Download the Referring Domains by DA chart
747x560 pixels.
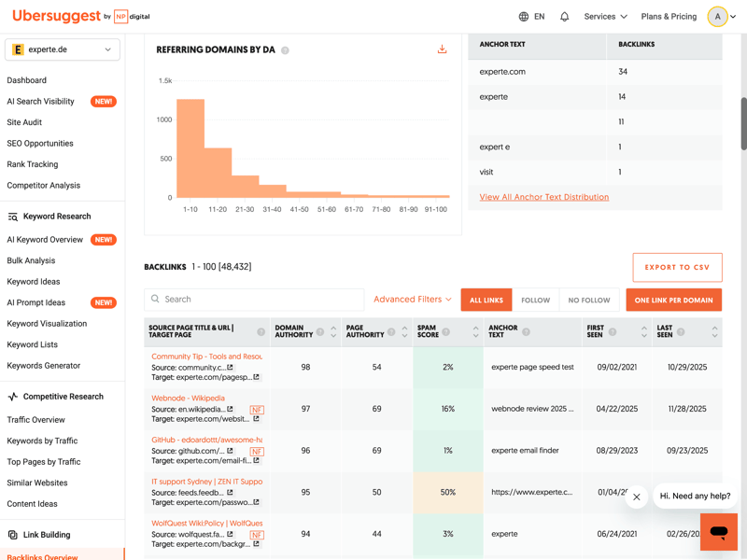[442, 49]
